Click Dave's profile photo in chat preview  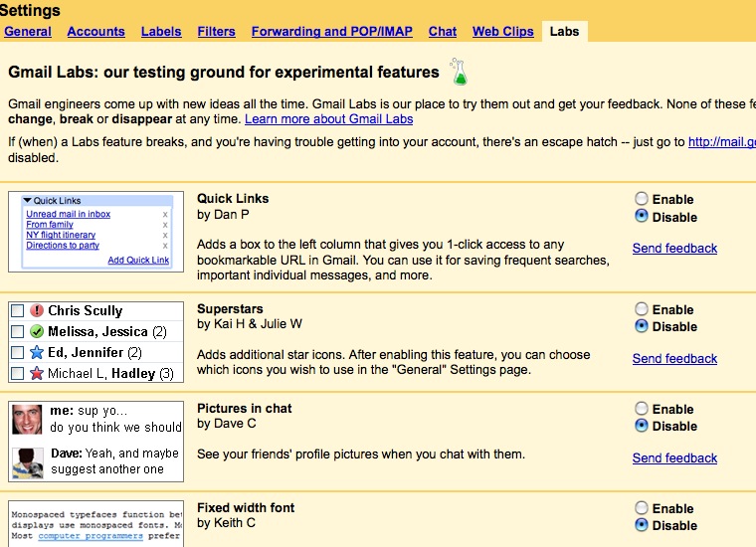tap(28, 463)
